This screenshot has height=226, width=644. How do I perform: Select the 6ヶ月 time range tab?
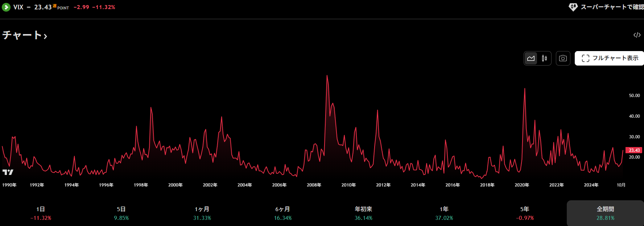282,213
